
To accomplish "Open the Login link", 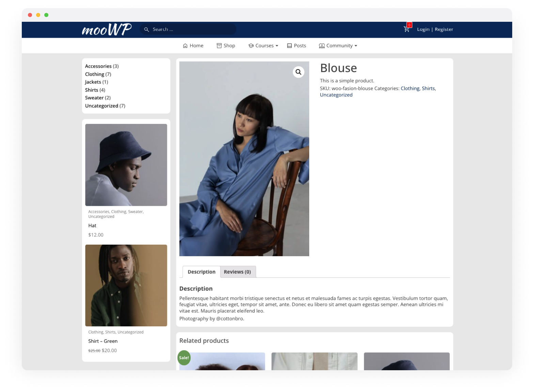I will pyautogui.click(x=423, y=29).
